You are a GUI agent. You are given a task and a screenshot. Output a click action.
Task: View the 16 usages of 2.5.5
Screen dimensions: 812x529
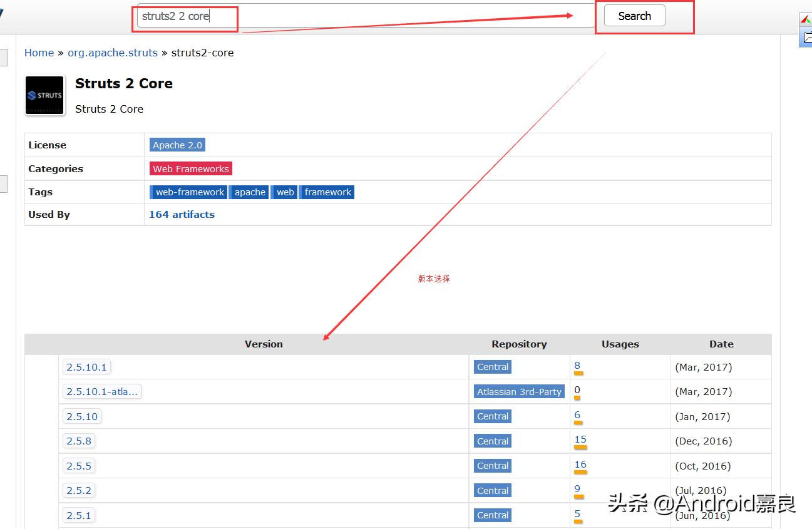pyautogui.click(x=580, y=465)
